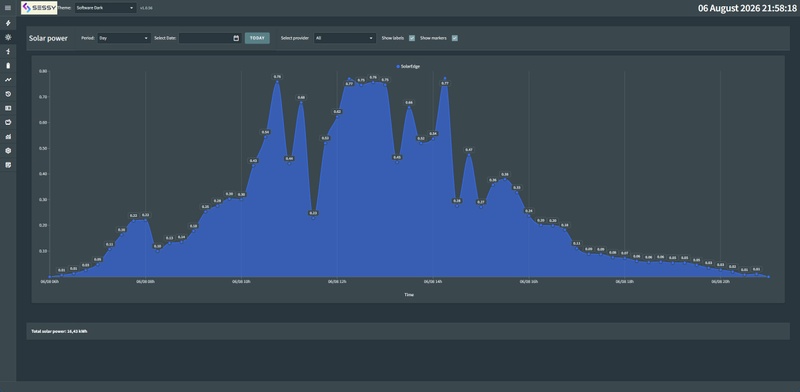Click the 0.76 peak marker before 12h
The width and height of the screenshot is (800, 392).
(277, 82)
